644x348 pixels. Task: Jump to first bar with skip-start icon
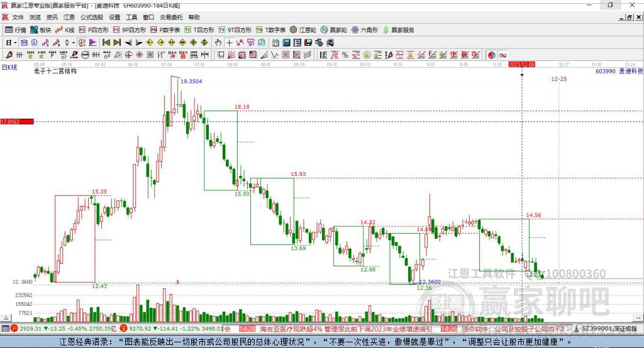pyautogui.click(x=106, y=43)
